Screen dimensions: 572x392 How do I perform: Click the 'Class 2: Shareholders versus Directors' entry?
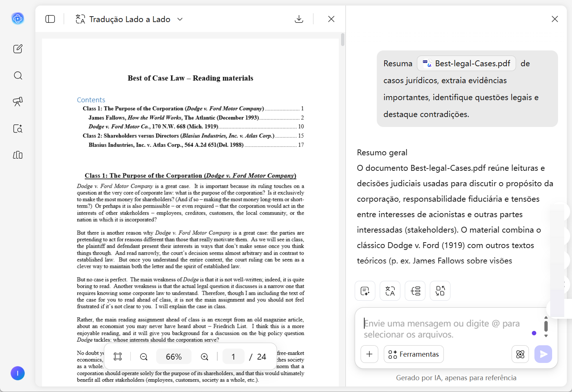(193, 136)
